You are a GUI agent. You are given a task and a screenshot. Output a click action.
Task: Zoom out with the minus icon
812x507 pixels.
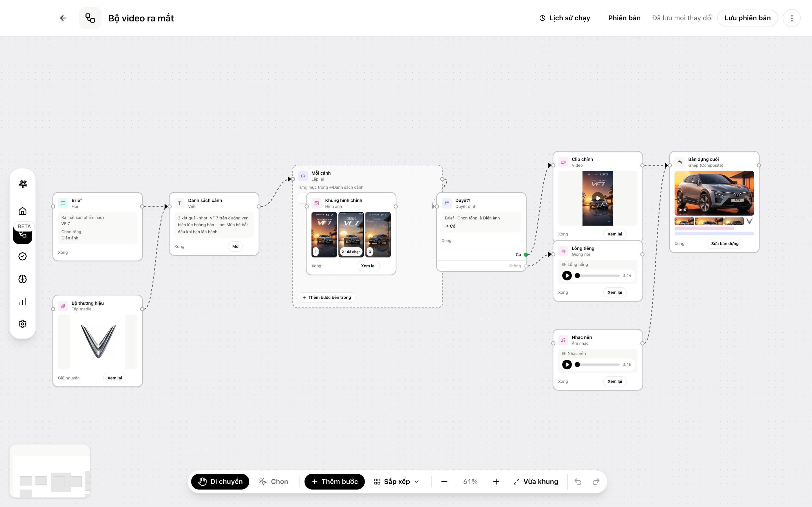pos(444,482)
